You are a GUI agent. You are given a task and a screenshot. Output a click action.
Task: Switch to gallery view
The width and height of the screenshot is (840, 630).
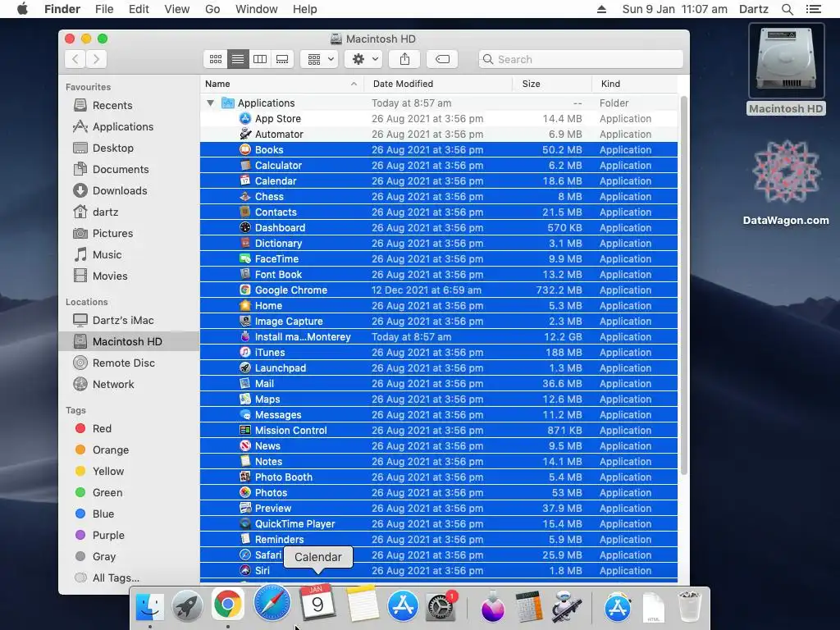pyautogui.click(x=282, y=59)
